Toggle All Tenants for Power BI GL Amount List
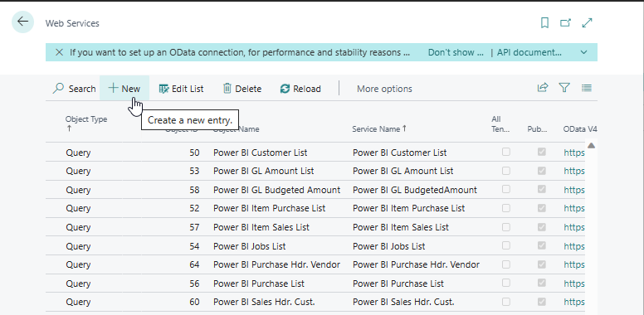 pos(506,170)
